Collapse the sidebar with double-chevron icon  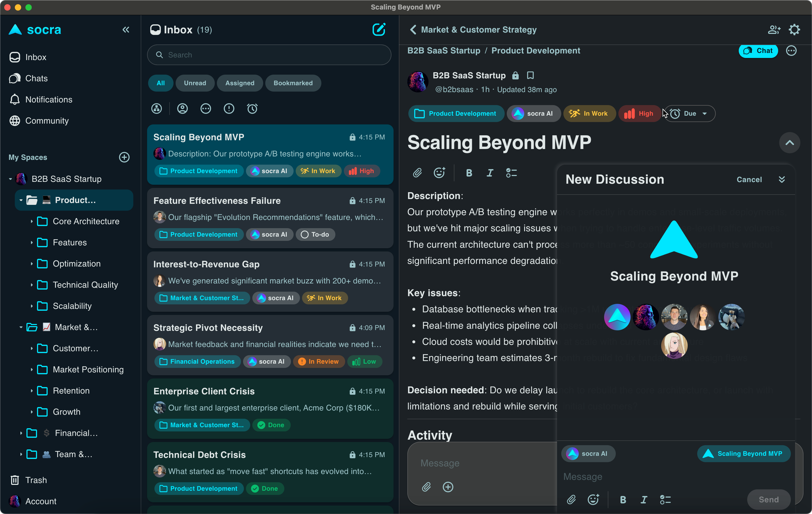tap(126, 30)
